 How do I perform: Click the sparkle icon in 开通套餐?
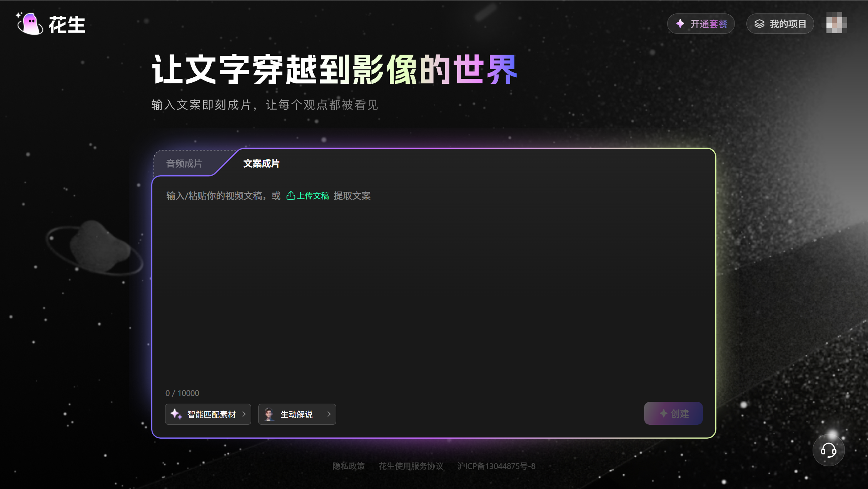click(x=680, y=24)
